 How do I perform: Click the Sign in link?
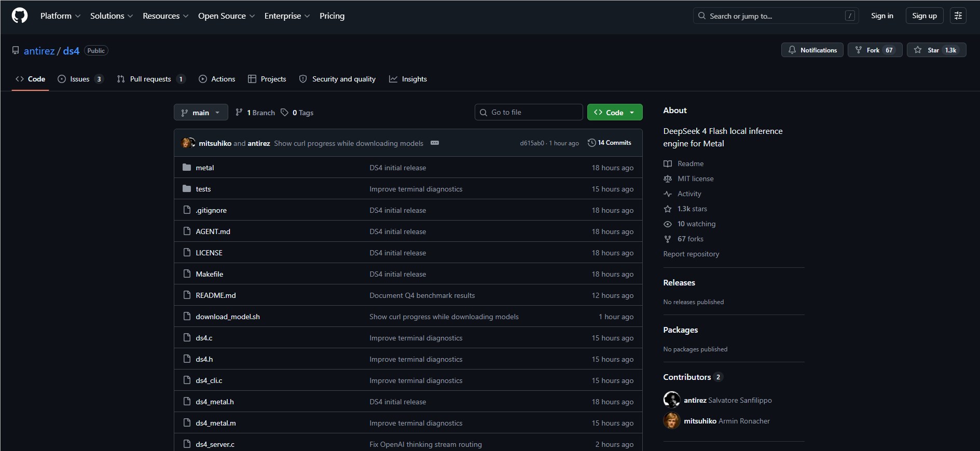[882, 16]
